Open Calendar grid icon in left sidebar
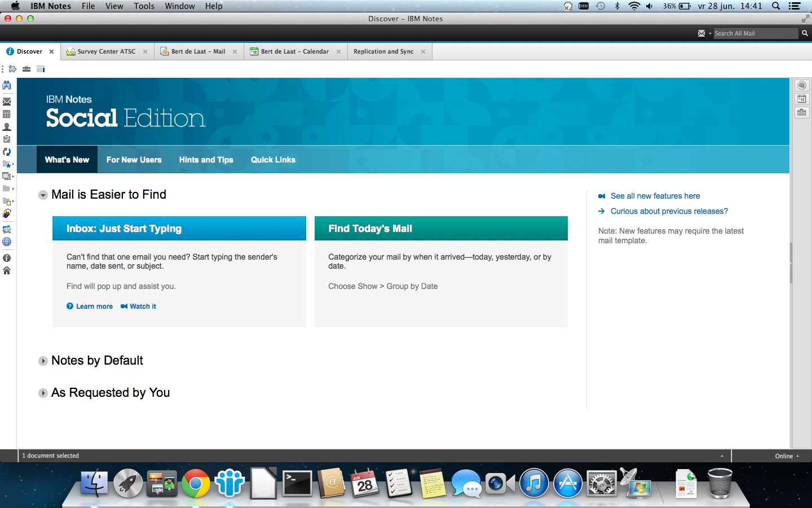This screenshot has height=508, width=812. point(7,114)
